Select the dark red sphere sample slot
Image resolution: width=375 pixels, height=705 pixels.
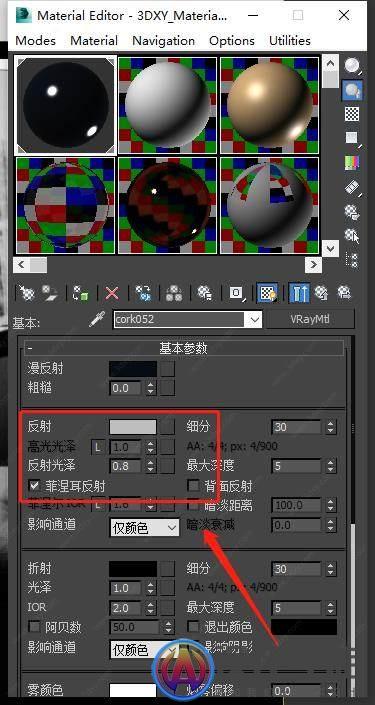pyautogui.click(x=168, y=205)
